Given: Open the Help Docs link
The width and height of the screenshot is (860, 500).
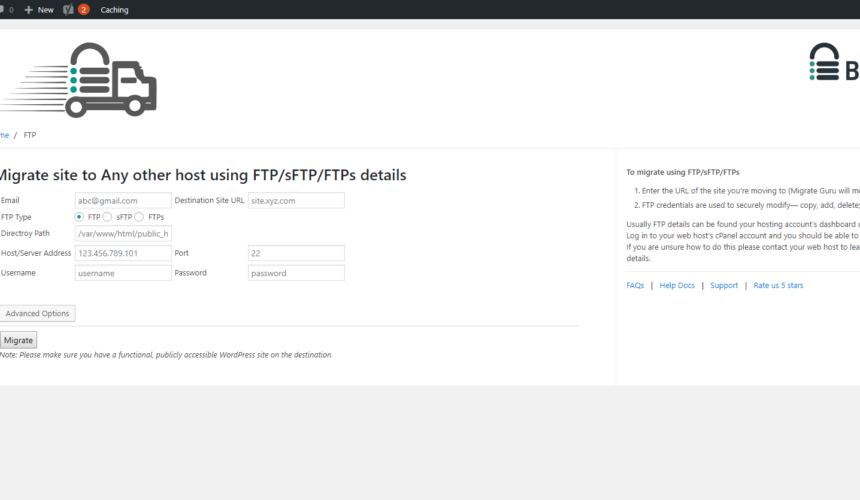Looking at the screenshot, I should [x=677, y=286].
